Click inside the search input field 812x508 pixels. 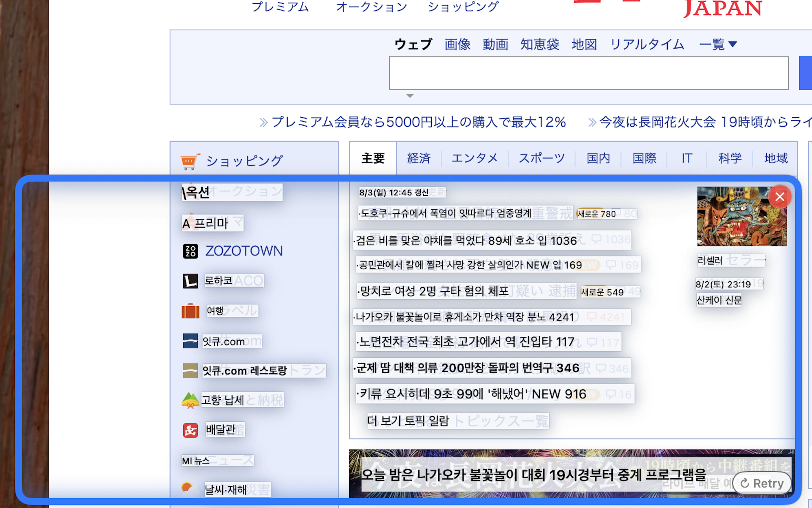pos(589,73)
